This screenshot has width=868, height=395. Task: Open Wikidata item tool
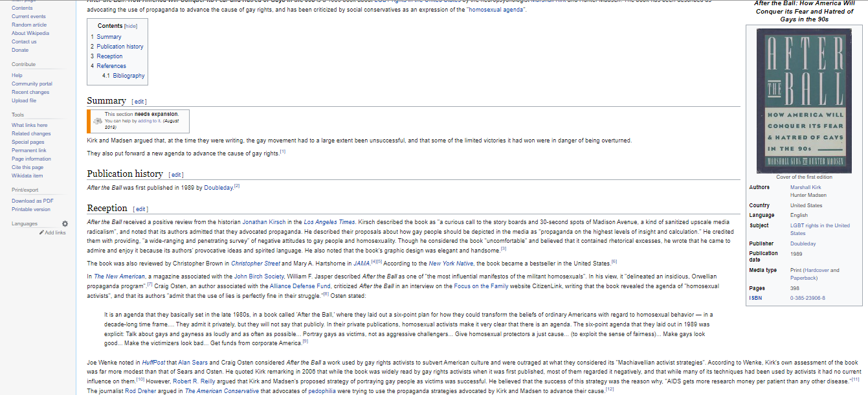click(27, 175)
